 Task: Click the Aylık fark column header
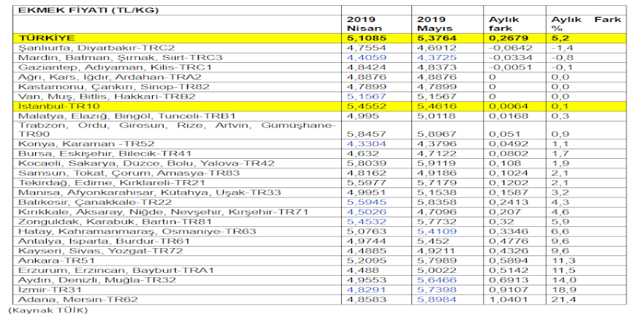[x=505, y=23]
